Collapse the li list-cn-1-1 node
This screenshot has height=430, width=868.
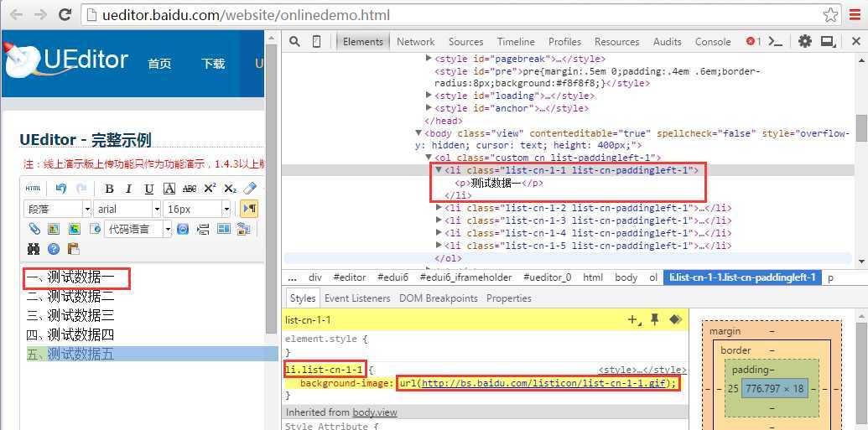click(x=439, y=170)
